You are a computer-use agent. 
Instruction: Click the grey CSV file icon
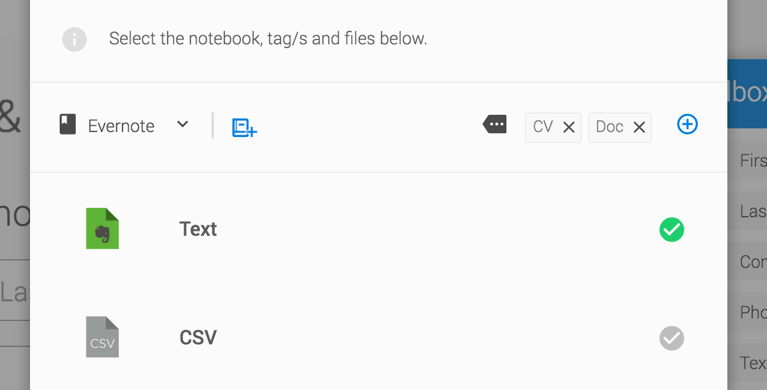[x=102, y=337]
